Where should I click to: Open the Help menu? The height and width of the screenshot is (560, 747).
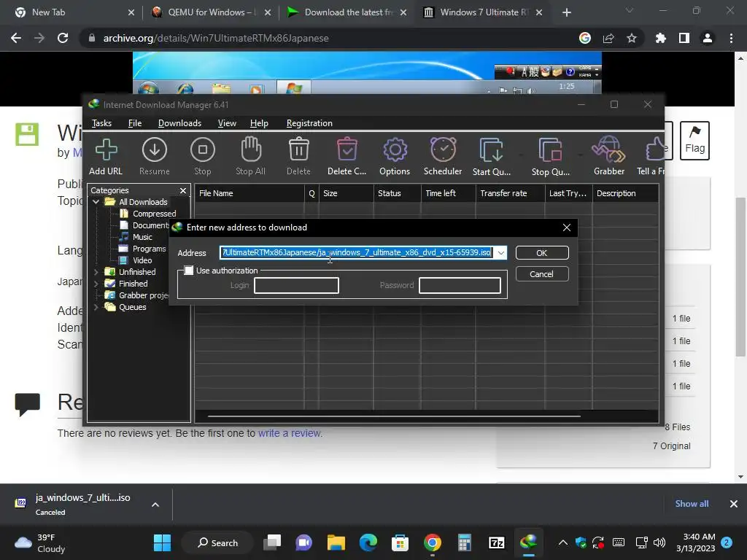pos(259,123)
